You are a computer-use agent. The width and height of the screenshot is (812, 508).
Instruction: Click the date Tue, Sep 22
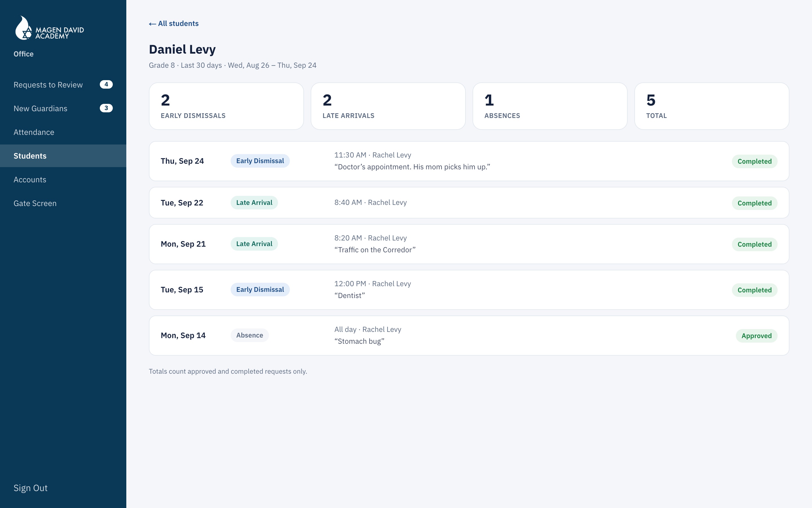(182, 203)
